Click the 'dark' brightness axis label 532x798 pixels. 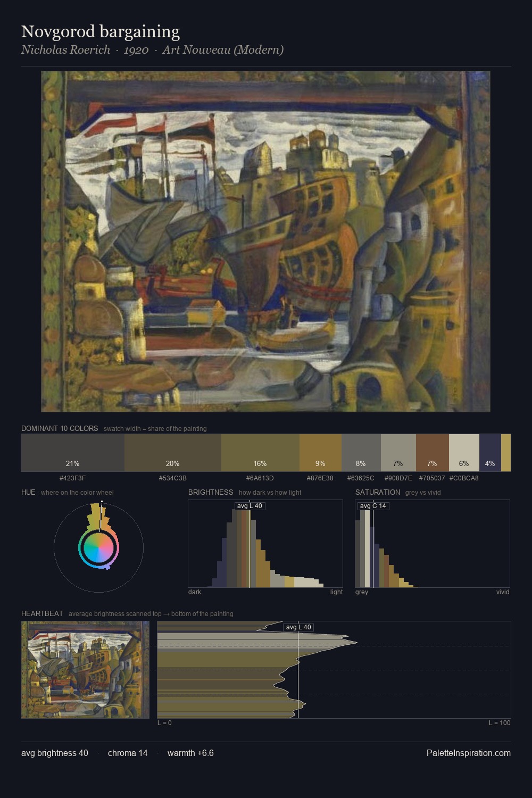tap(195, 592)
